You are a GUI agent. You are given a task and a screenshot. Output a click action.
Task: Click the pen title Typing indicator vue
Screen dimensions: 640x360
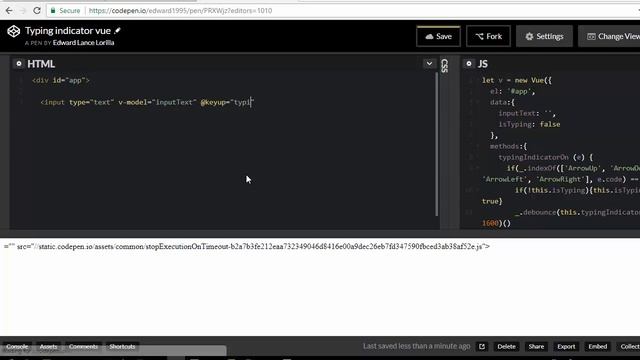click(68, 31)
